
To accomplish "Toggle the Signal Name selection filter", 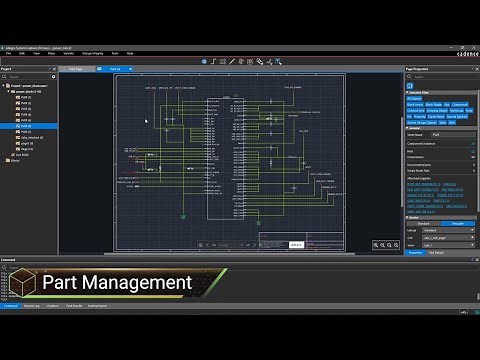I will pos(436,117).
